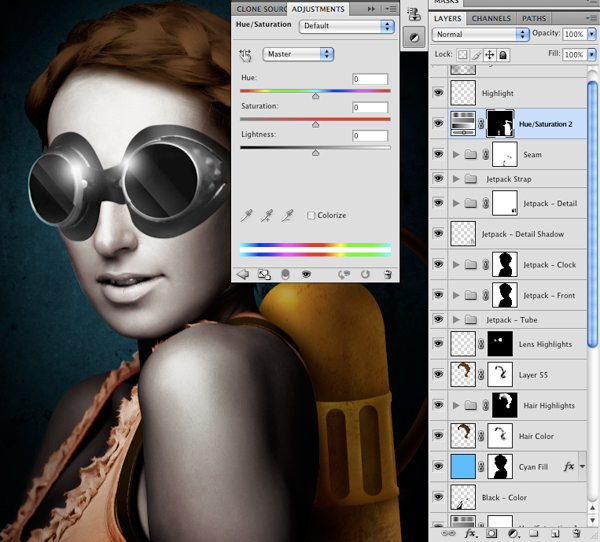The height and width of the screenshot is (542, 600).
Task: Expand the Jetpack - Detail group
Action: pos(456,203)
